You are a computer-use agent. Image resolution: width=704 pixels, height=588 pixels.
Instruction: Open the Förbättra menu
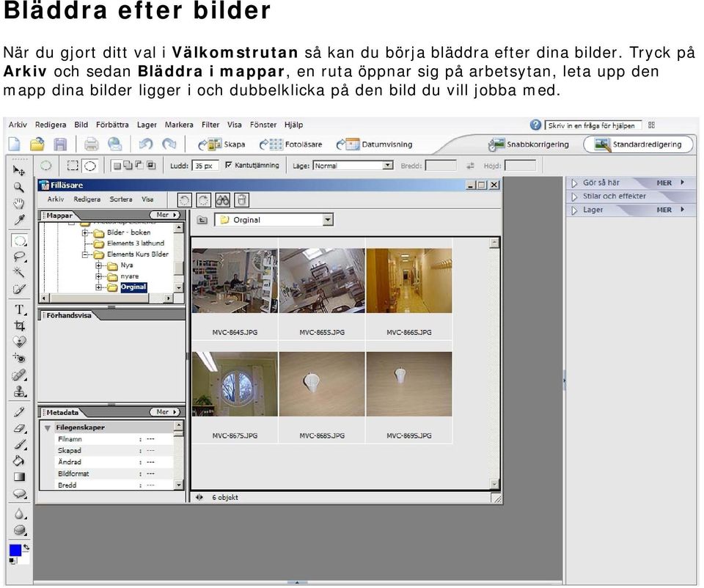pyautogui.click(x=112, y=125)
